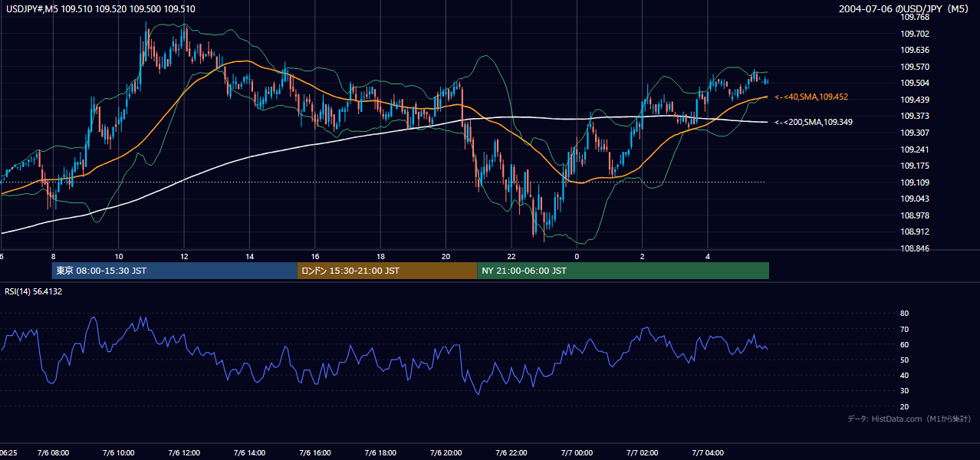
Task: Click hour marker 22 under the price chart
Action: coord(511,256)
